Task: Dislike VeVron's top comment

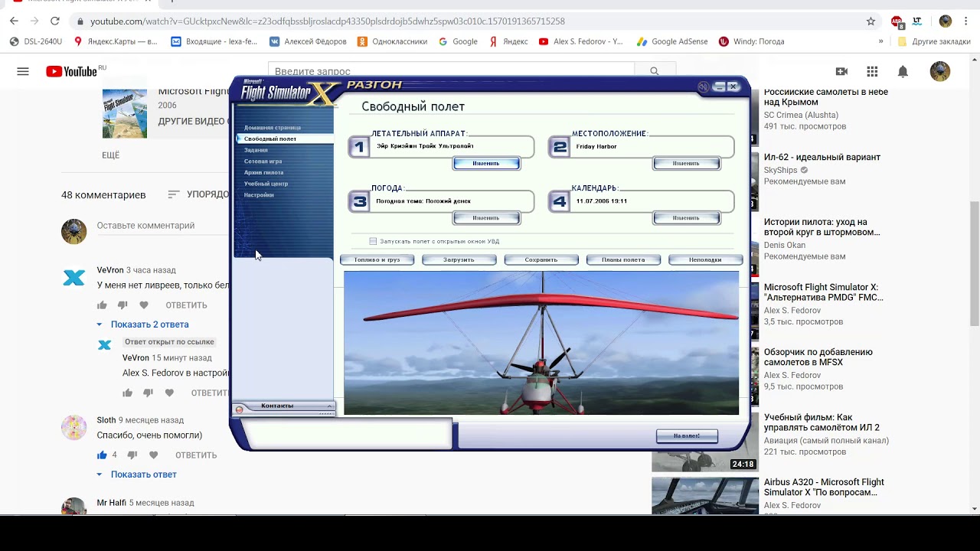Action: pos(122,305)
